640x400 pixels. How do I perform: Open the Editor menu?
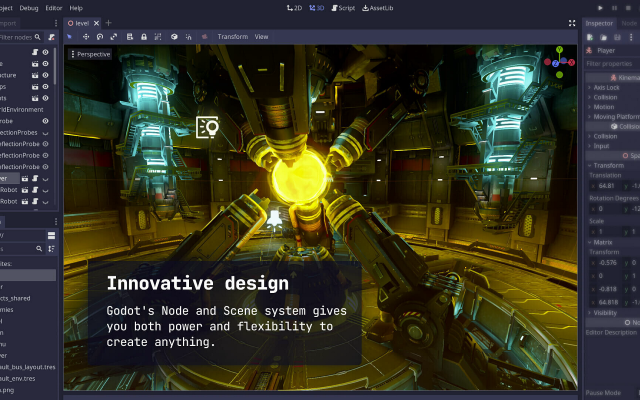[x=54, y=8]
